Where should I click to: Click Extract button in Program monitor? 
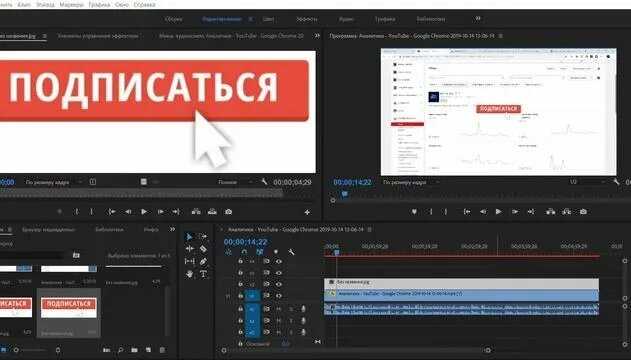tap(567, 212)
